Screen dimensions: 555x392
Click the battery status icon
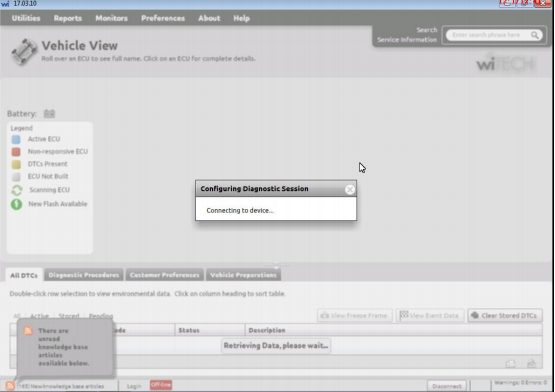coord(49,114)
